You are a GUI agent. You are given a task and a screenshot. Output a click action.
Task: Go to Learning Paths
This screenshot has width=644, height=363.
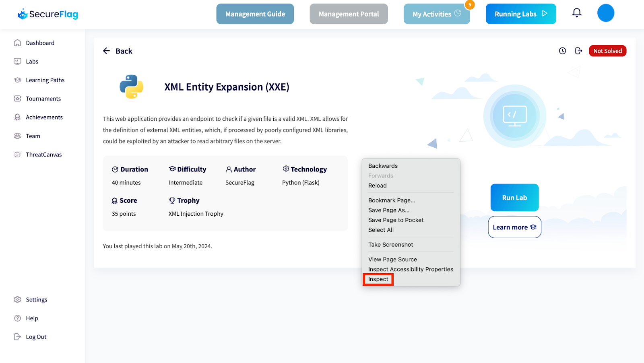click(x=45, y=80)
